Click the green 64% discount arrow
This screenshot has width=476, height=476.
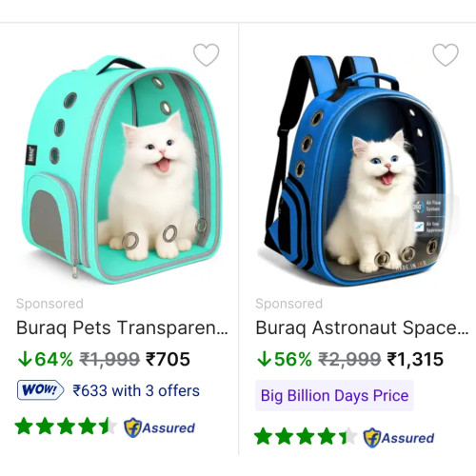[25, 359]
